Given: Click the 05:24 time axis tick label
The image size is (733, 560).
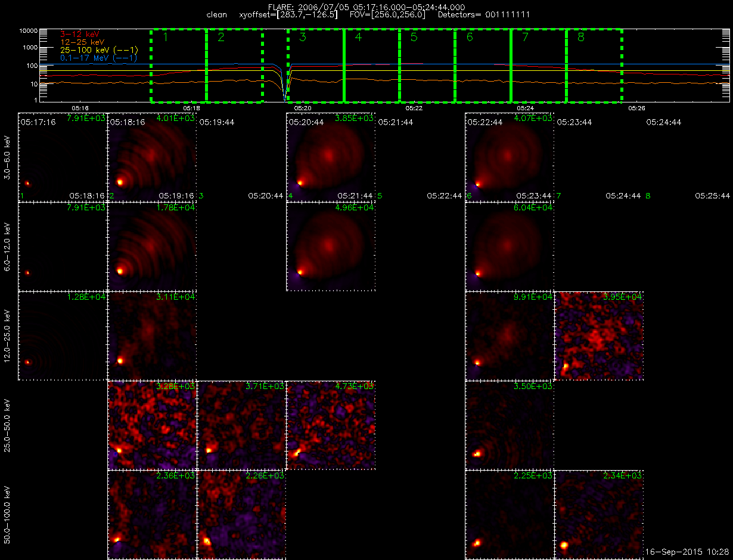Looking at the screenshot, I should click(525, 108).
